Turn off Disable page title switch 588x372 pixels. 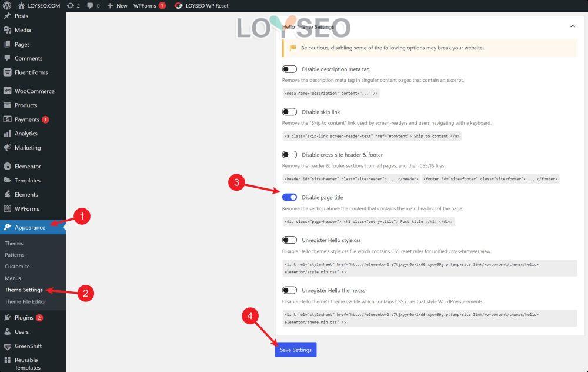pos(289,197)
